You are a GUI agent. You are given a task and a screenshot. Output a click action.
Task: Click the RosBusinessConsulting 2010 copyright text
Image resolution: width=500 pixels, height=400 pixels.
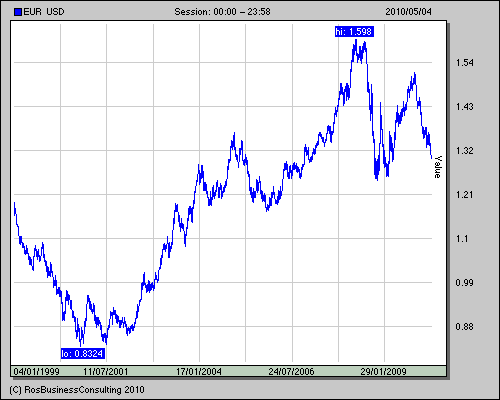(77, 390)
